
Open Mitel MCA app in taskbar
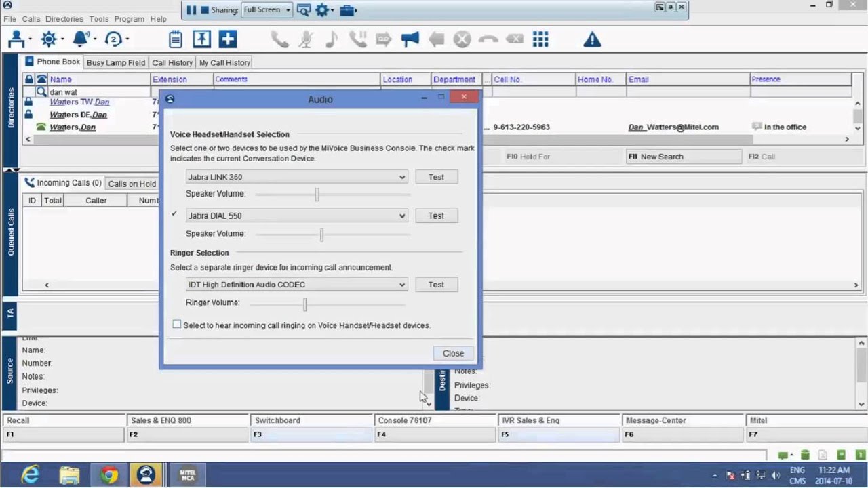pos(187,474)
